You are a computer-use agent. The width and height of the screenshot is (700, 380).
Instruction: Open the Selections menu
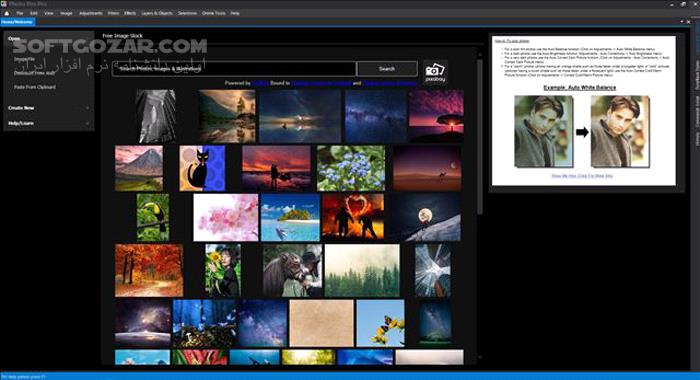click(188, 13)
